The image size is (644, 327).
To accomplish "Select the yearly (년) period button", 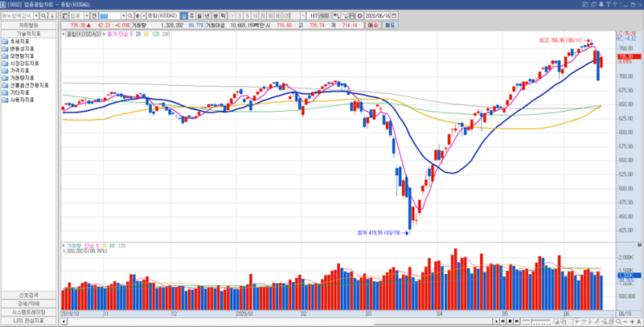I will pyautogui.click(x=206, y=16).
